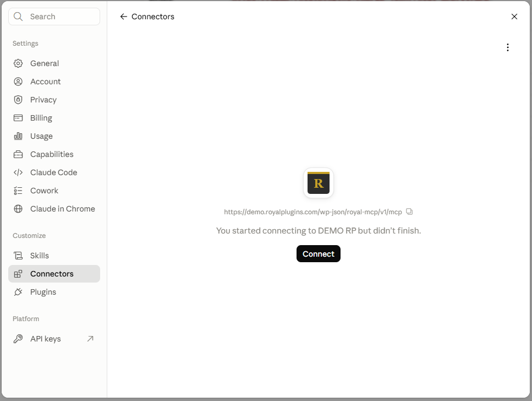Click the magnifying glass search icon
532x401 pixels.
point(18,17)
